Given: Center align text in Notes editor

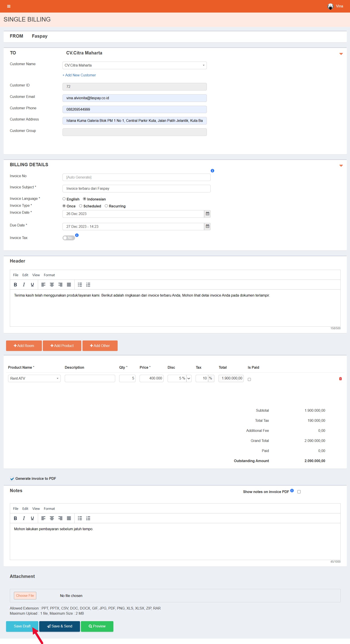Looking at the screenshot, I should tap(52, 518).
